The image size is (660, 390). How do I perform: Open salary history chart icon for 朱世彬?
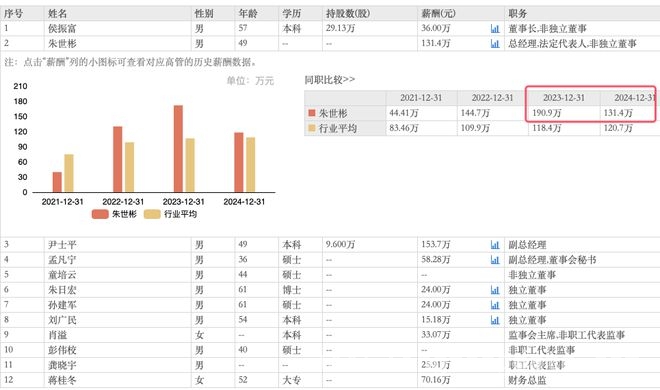[495, 43]
